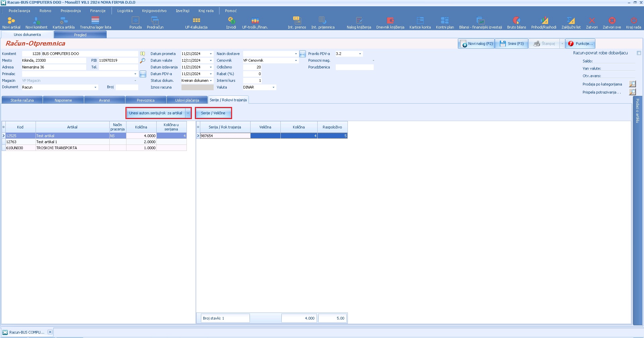
Task: Select the TROSKOVI TRANSPORTA row
Action: pyautogui.click(x=94, y=148)
